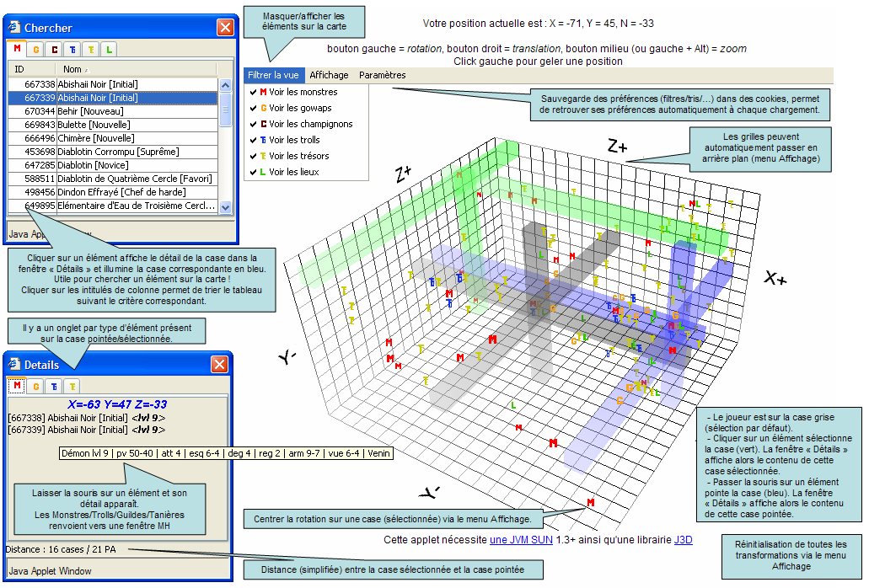Open the blue T tab in Details window
Viewport: 869px width, 588px height.
(x=54, y=386)
